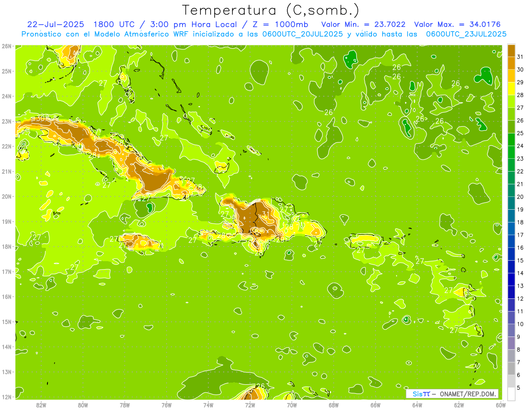Screen dimensions: 532x411
Task: Select the '0600UTC_23JUL2025' valid-until timestamp
Action: (466, 34)
